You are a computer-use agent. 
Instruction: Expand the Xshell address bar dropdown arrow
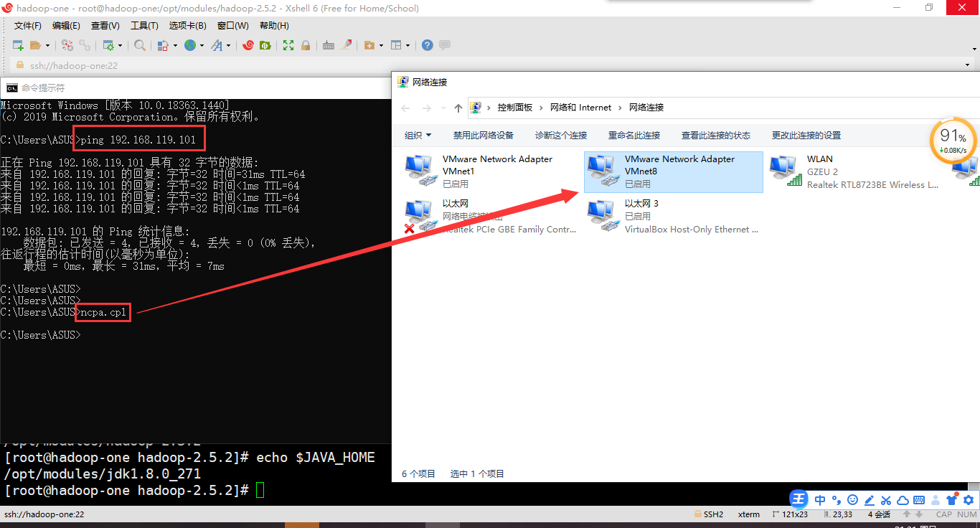coord(968,65)
